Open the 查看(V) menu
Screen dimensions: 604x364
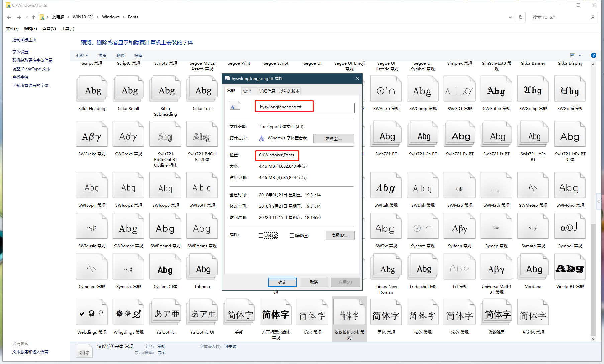click(x=49, y=28)
